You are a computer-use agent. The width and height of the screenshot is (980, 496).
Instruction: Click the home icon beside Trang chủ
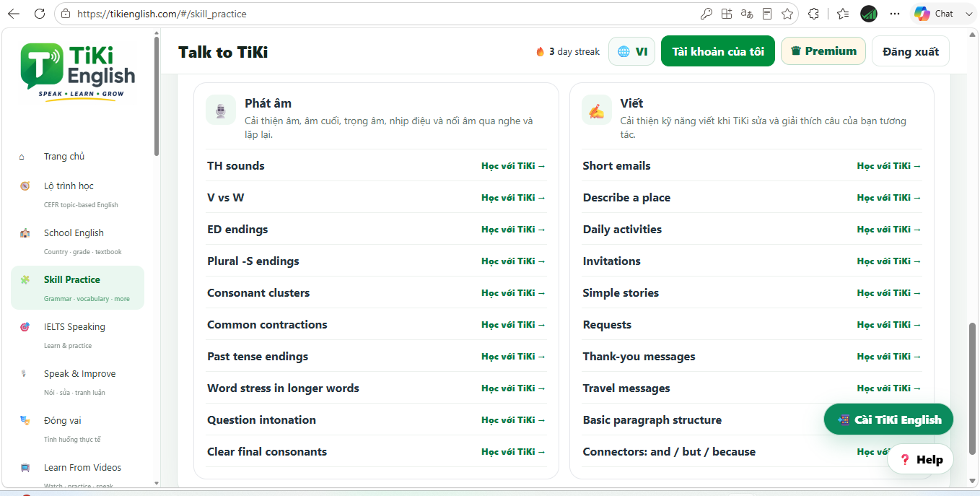(x=22, y=157)
